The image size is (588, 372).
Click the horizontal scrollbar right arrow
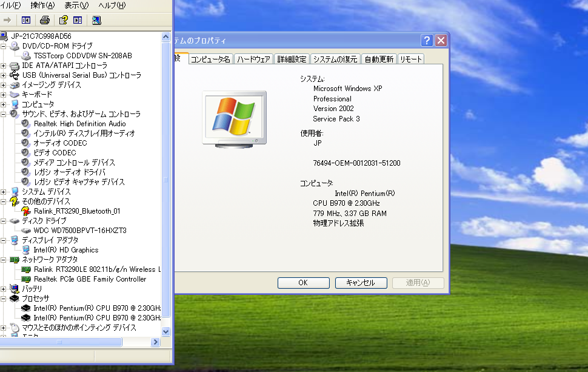tap(155, 342)
